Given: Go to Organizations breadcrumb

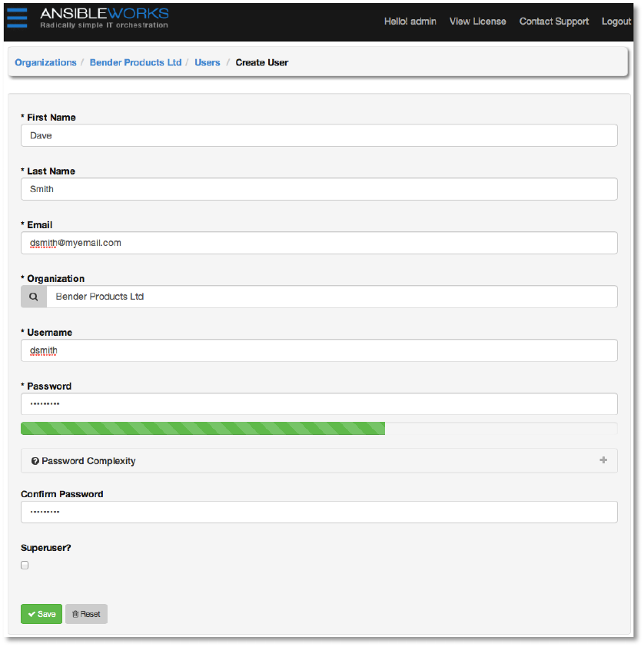Looking at the screenshot, I should coord(46,63).
